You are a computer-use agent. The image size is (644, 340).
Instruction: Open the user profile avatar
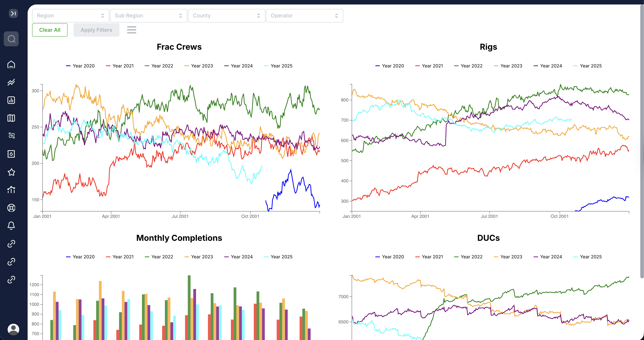(13, 329)
